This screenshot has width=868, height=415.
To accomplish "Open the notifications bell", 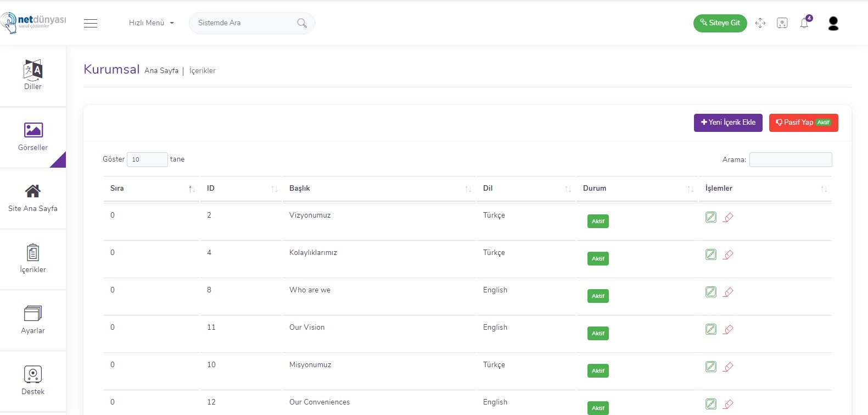I will (x=804, y=23).
